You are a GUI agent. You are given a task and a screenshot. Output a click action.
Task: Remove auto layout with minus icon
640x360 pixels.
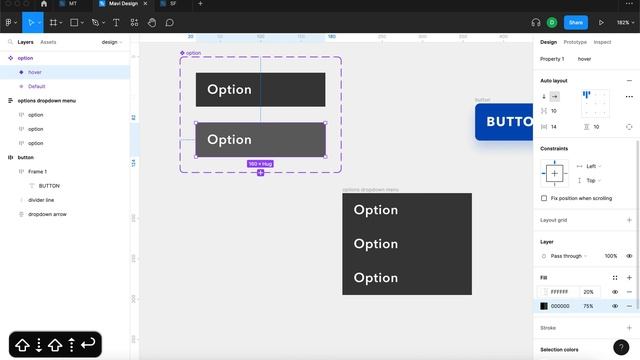(x=629, y=80)
